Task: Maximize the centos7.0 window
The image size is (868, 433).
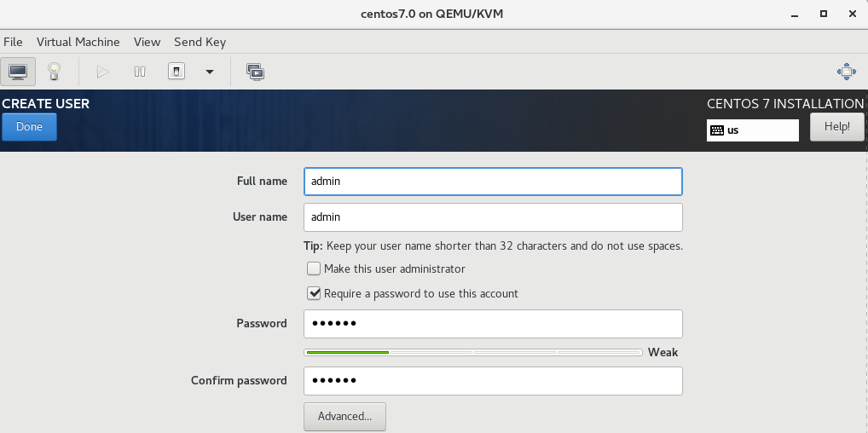Action: tap(824, 14)
